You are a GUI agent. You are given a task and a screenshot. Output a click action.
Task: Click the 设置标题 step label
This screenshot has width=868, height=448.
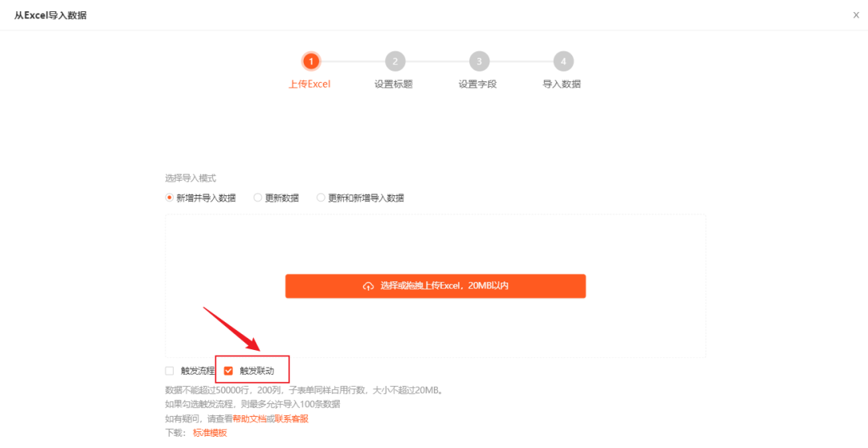(394, 84)
